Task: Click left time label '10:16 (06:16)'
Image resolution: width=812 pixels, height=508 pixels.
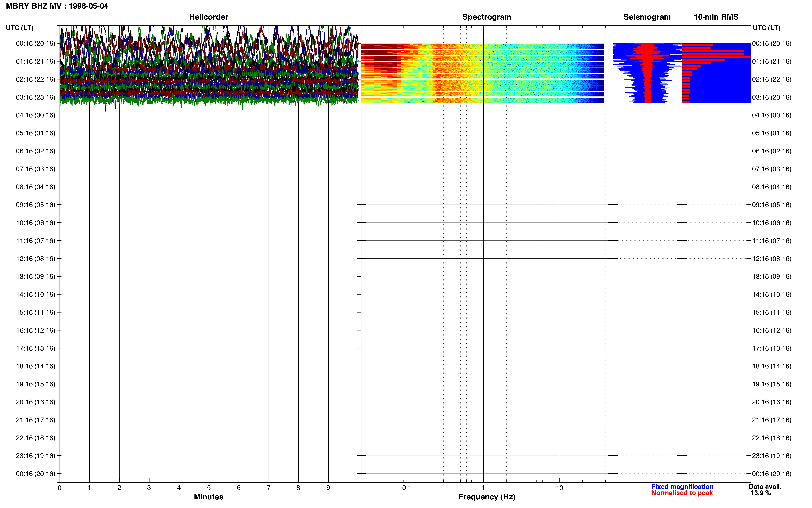Action: tap(36, 223)
